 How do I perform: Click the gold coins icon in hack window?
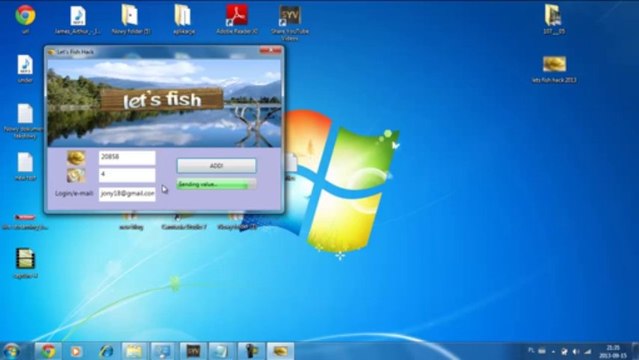tap(76, 157)
